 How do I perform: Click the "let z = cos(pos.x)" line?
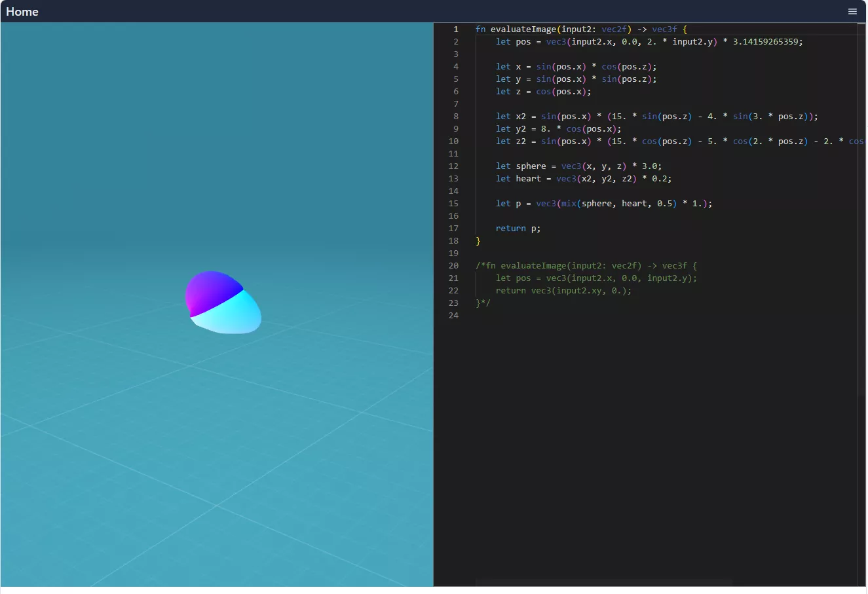(x=542, y=92)
